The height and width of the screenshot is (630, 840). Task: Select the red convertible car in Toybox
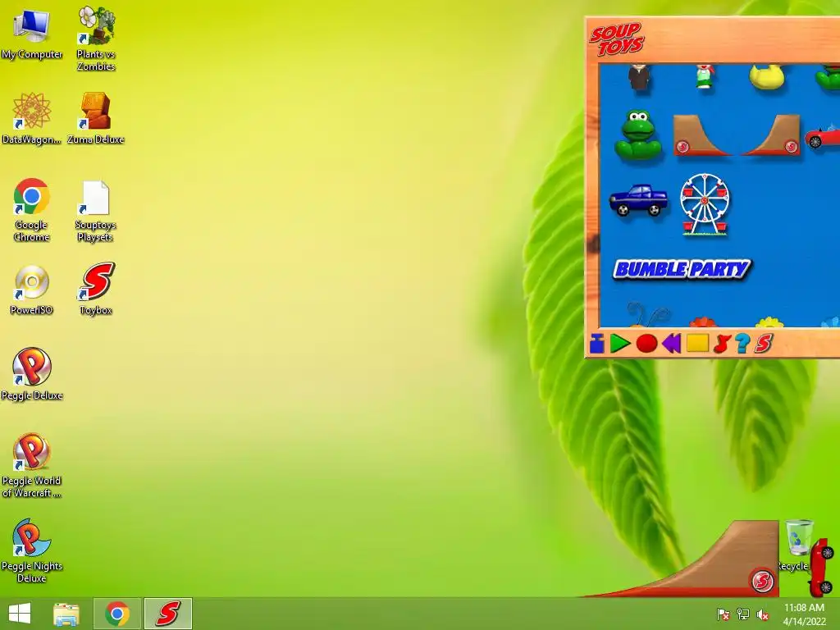coord(822,137)
